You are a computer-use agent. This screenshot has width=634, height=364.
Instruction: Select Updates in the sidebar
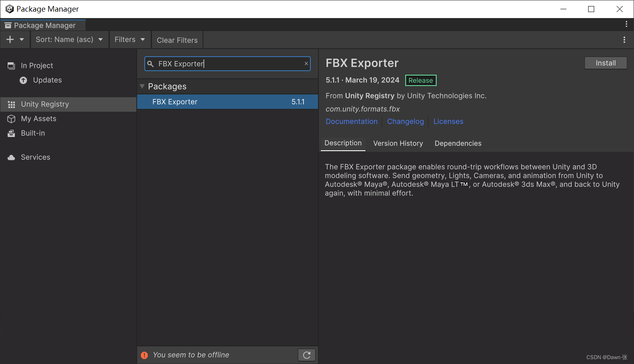coord(47,80)
